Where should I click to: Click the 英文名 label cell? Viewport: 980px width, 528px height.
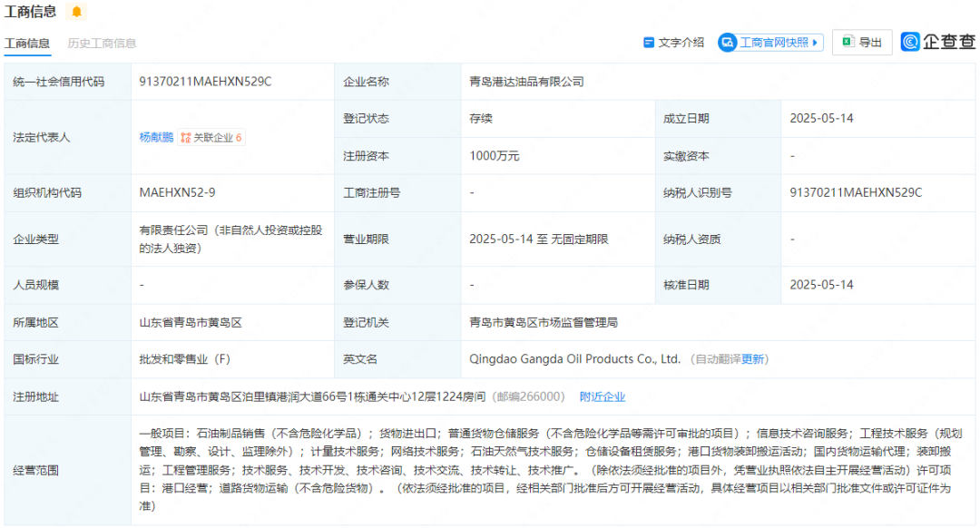point(397,359)
